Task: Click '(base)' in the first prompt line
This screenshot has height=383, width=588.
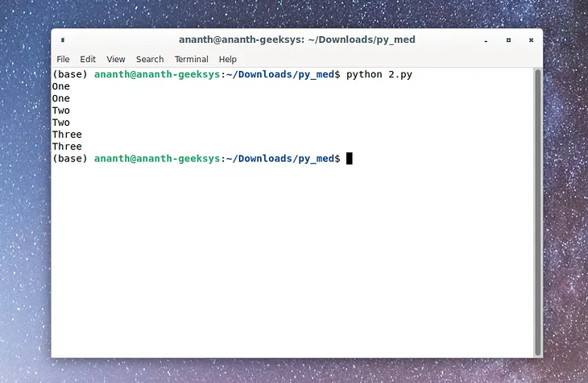Action: tap(70, 74)
